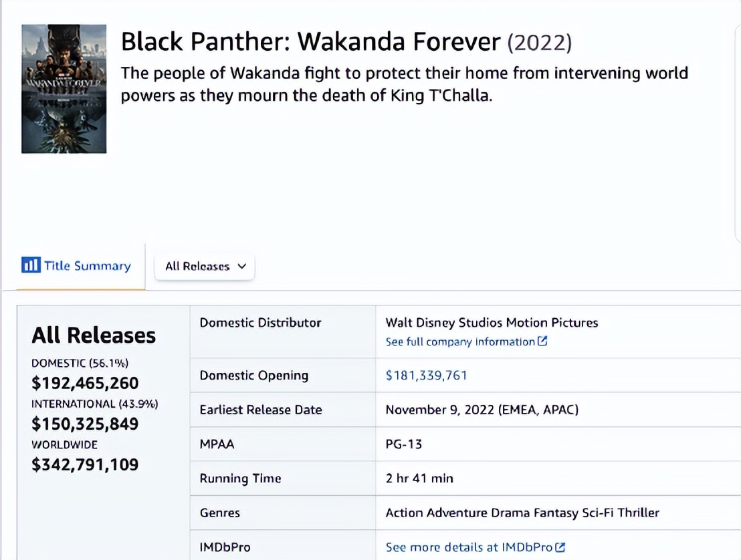Switch to the Title Summary tab
Screen dimensions: 741x560
point(87,266)
